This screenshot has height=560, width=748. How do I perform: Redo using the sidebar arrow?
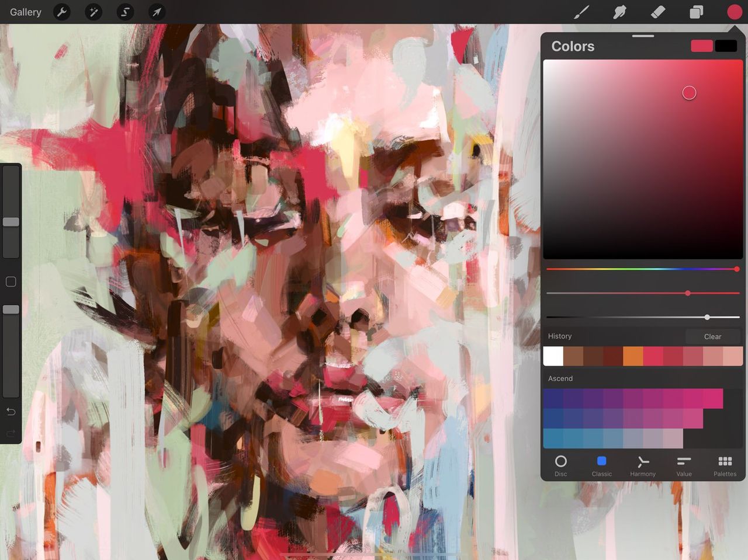pyautogui.click(x=11, y=433)
